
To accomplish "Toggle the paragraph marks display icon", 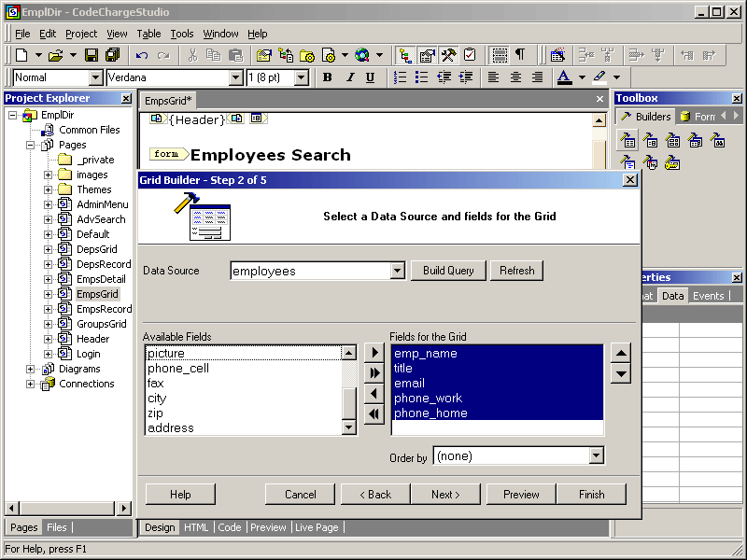I will (x=520, y=55).
